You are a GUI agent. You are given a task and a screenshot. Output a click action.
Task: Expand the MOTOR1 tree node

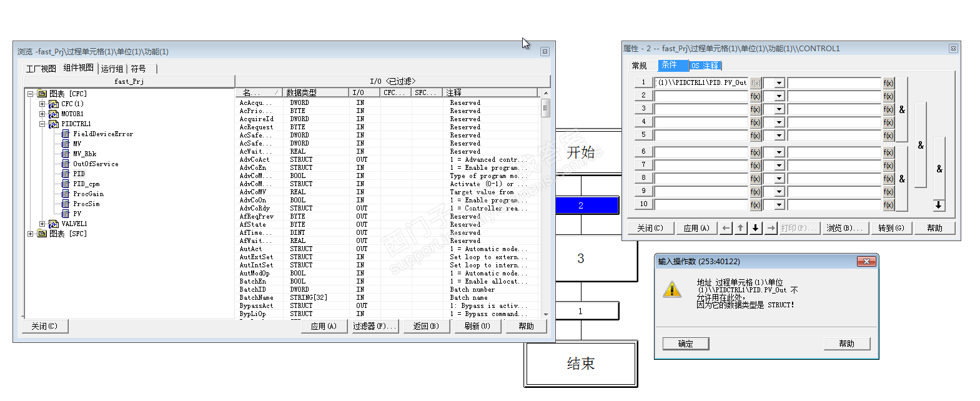click(42, 114)
